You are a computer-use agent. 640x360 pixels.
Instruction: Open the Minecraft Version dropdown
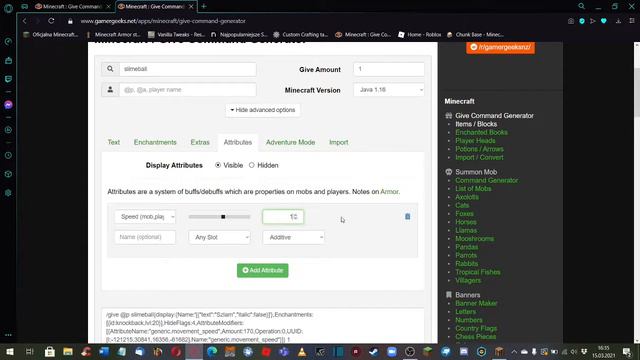click(389, 90)
